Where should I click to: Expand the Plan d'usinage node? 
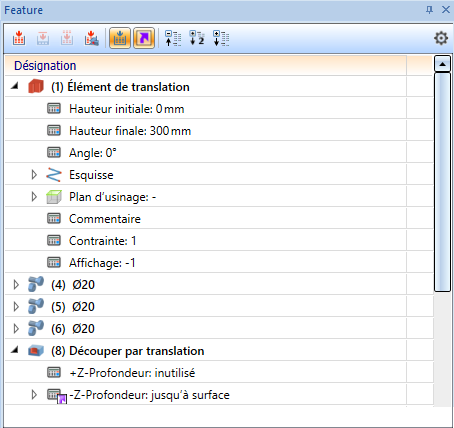[34, 196]
